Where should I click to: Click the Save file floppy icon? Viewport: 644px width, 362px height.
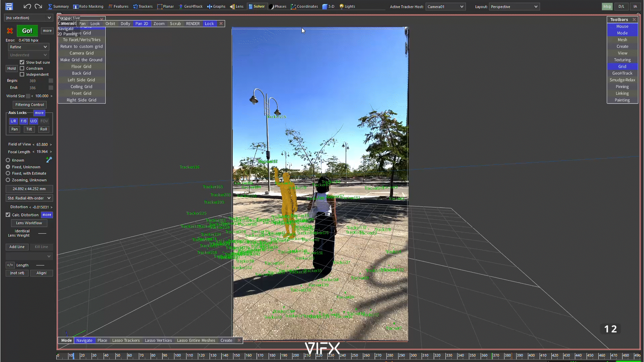[9, 6]
